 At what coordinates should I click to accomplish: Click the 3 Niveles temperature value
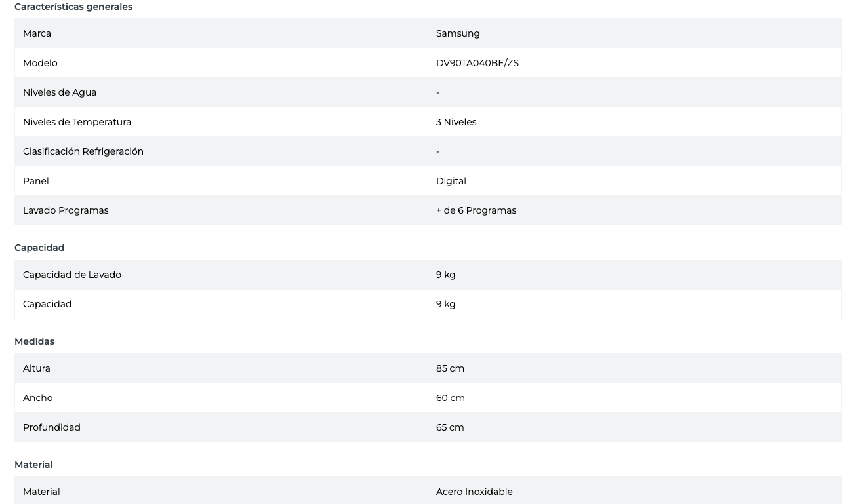456,122
